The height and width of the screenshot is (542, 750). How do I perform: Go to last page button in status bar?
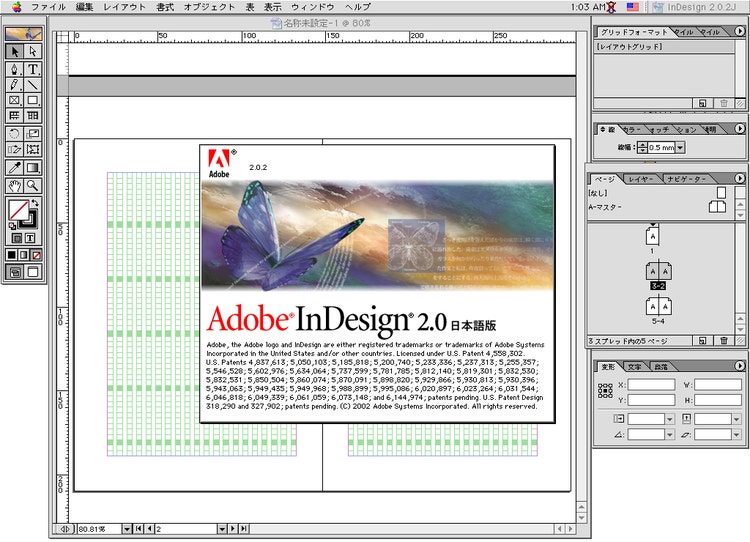[x=244, y=529]
